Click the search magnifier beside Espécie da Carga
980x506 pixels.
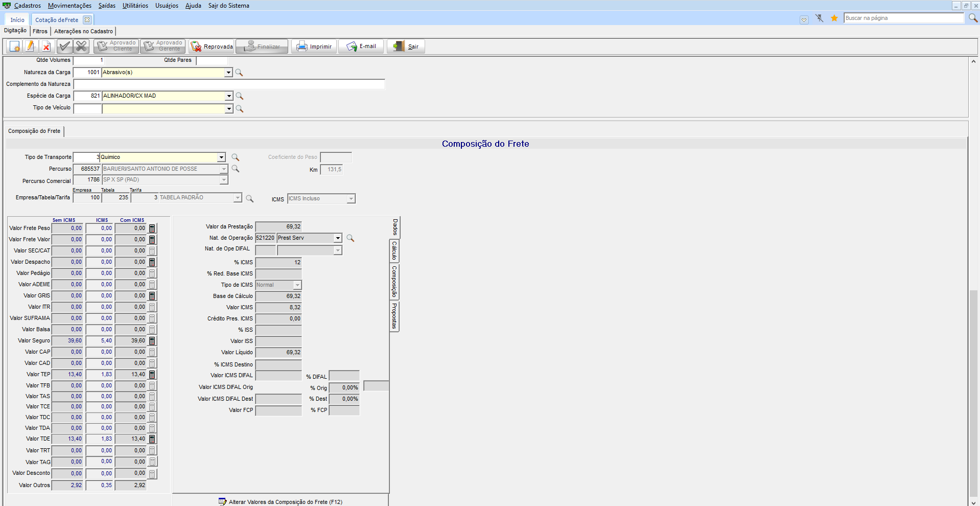pyautogui.click(x=240, y=96)
